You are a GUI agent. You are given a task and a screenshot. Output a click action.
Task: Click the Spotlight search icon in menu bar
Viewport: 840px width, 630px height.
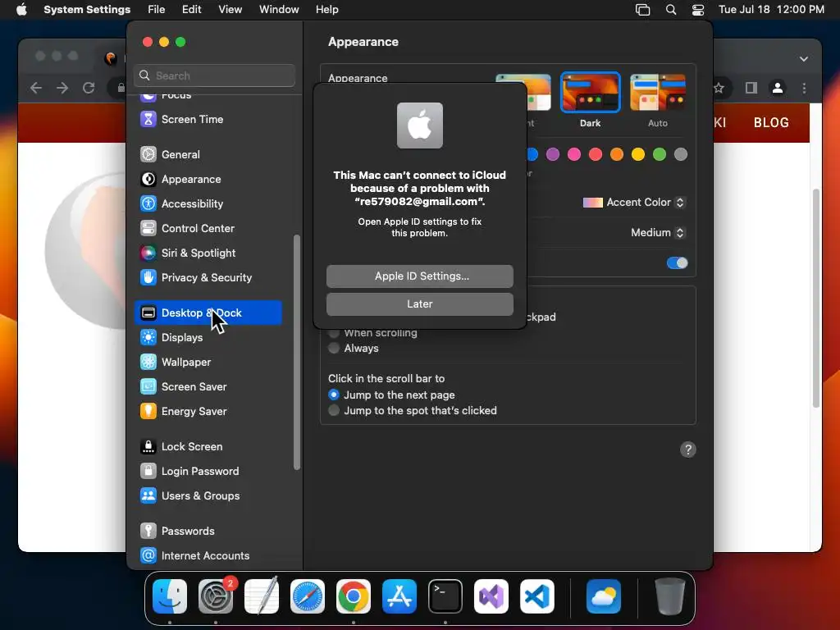pos(671,10)
